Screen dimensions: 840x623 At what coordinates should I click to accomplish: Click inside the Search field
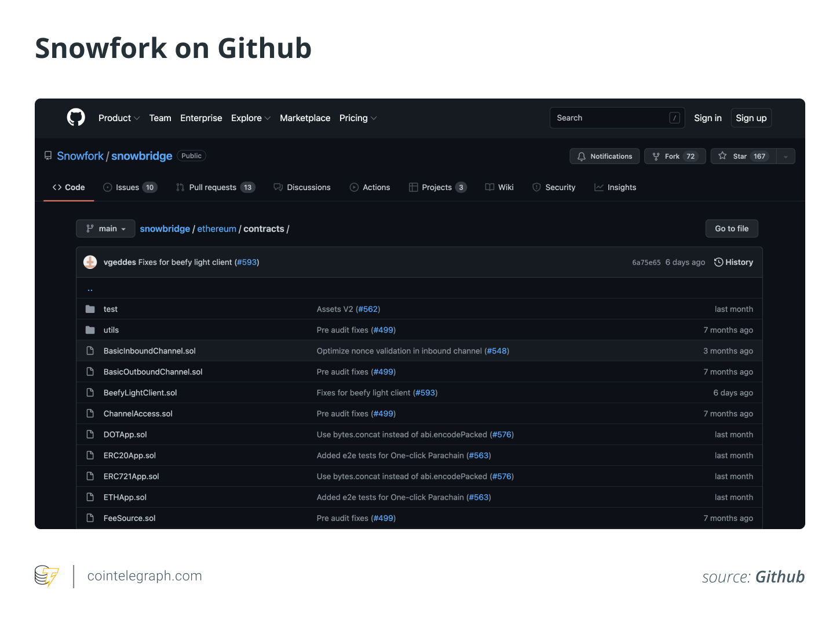click(x=617, y=118)
